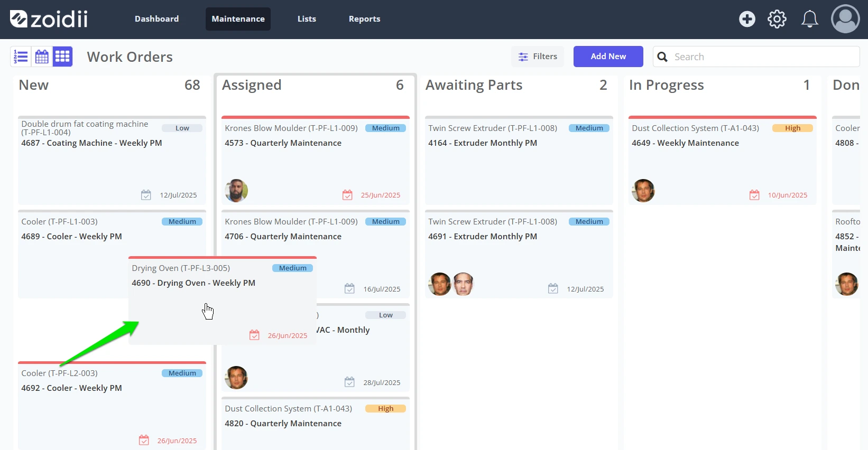Click High priority badge on order 4820
Viewport: 868px width, 450px height.
pyautogui.click(x=385, y=409)
